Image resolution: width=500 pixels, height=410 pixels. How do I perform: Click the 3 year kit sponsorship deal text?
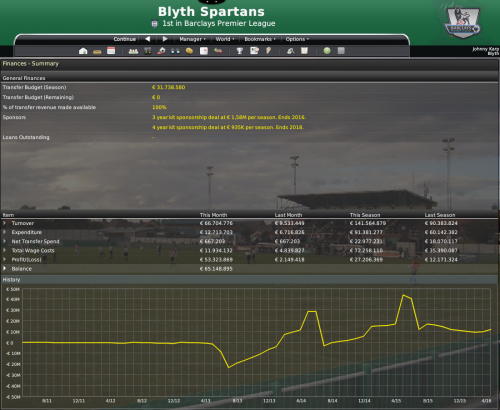point(229,117)
